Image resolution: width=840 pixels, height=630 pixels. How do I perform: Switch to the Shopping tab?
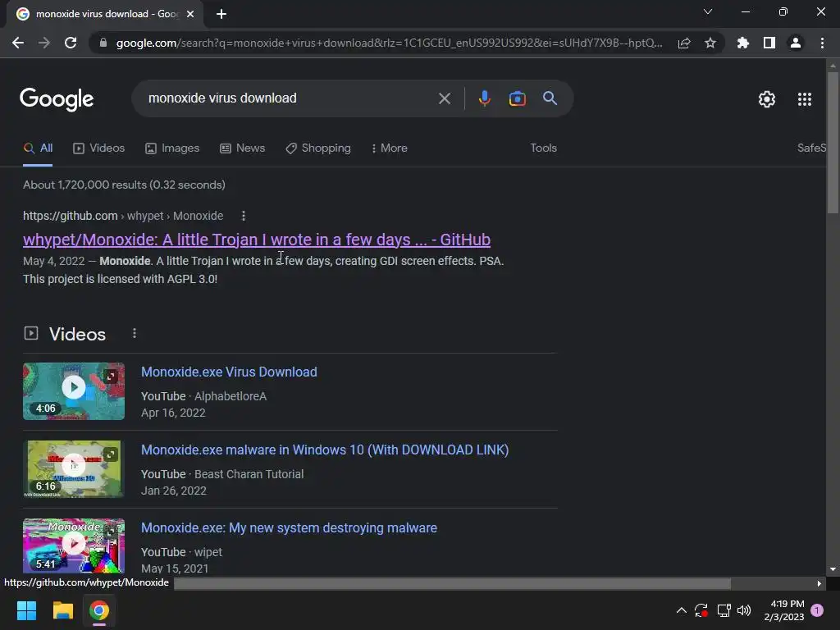click(x=318, y=148)
